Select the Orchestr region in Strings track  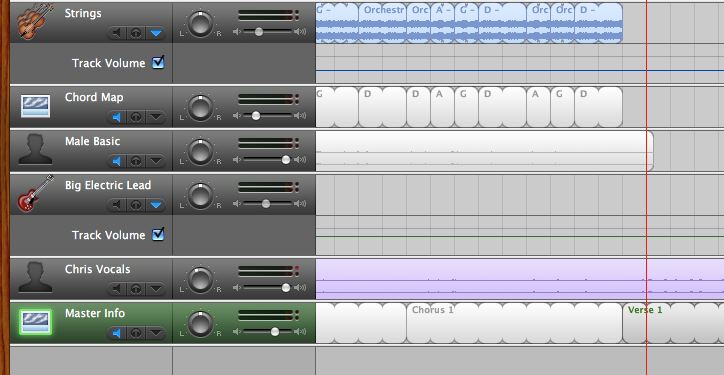coord(382,23)
